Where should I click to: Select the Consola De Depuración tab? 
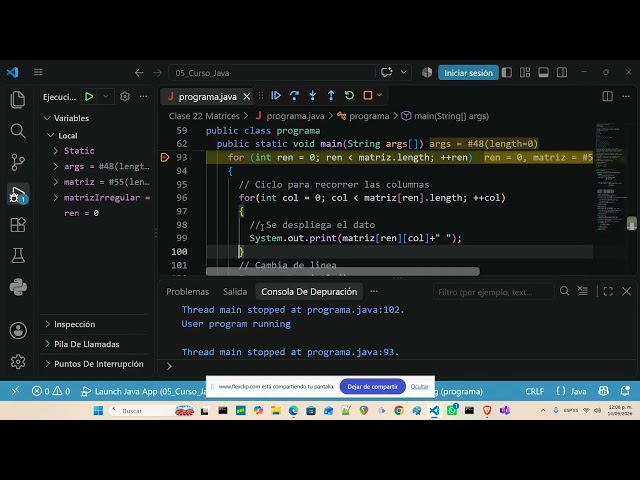[309, 292]
